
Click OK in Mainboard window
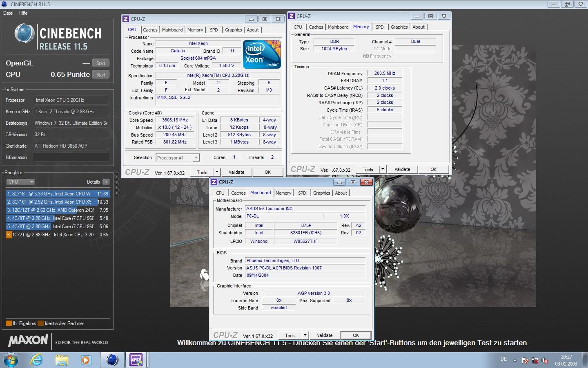tap(356, 335)
